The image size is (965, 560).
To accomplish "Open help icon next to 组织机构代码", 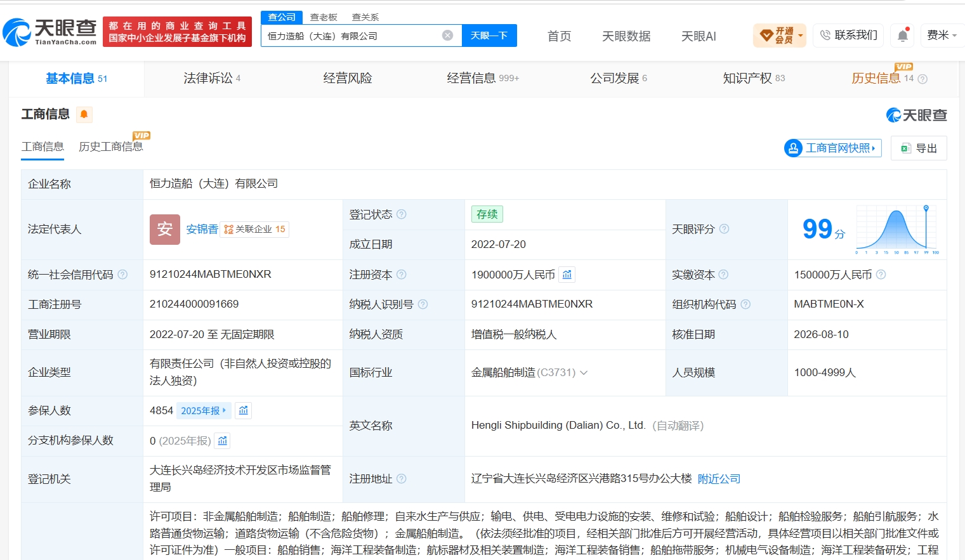I will [x=745, y=304].
